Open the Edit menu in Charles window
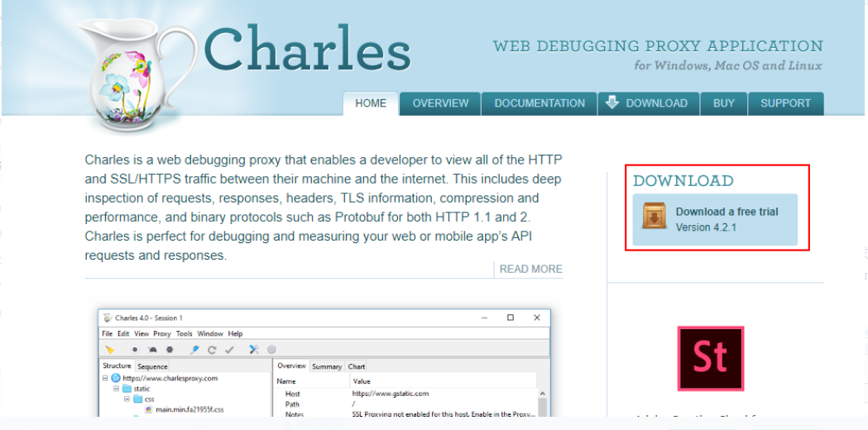The image size is (868, 430). 123,334
